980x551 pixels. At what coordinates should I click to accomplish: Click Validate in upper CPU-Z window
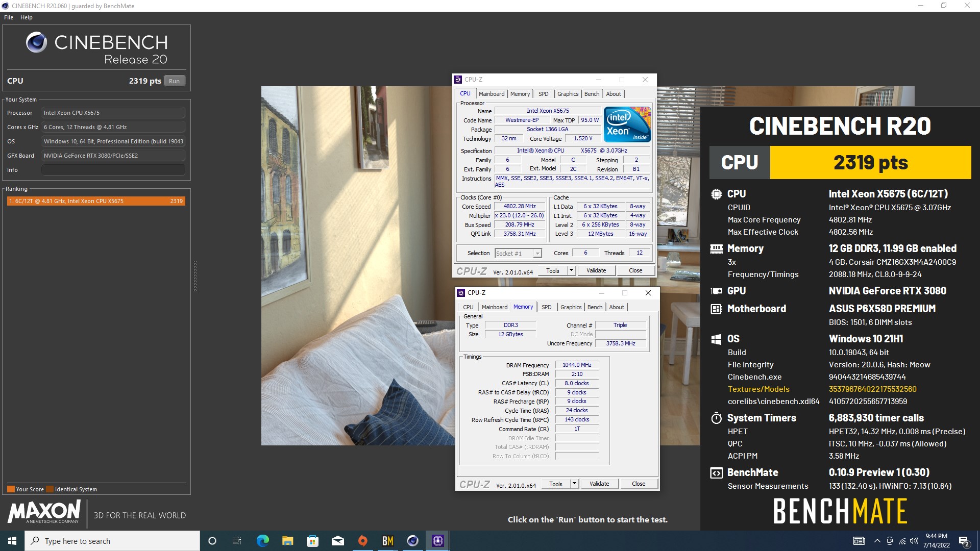596,270
